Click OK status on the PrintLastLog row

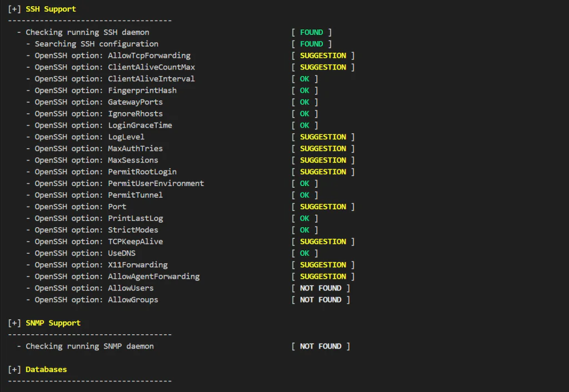[x=305, y=218]
